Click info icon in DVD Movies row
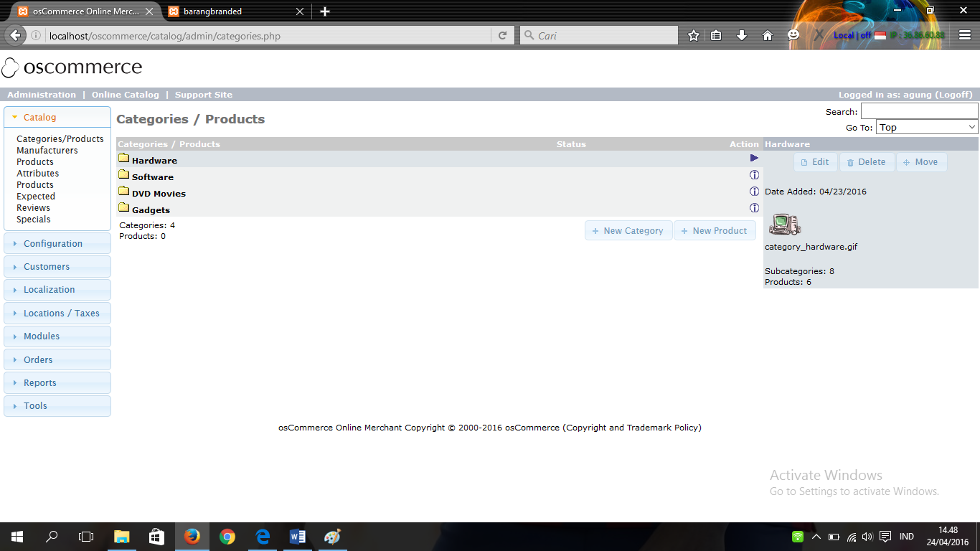980x551 pixels. [754, 192]
